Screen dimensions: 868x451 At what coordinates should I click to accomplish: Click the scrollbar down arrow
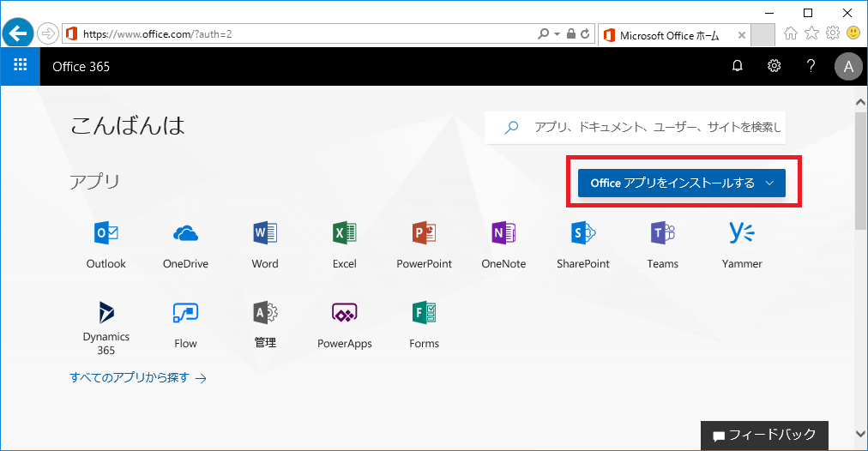click(x=860, y=434)
